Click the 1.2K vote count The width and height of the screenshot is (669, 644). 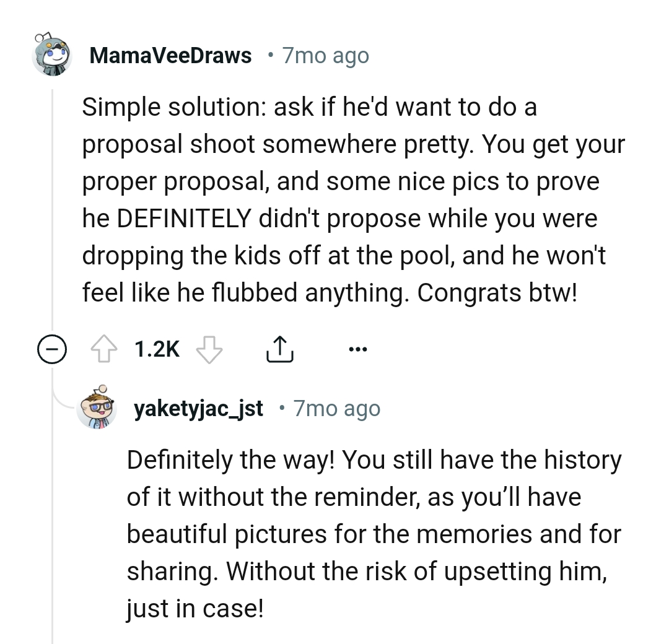(x=157, y=350)
